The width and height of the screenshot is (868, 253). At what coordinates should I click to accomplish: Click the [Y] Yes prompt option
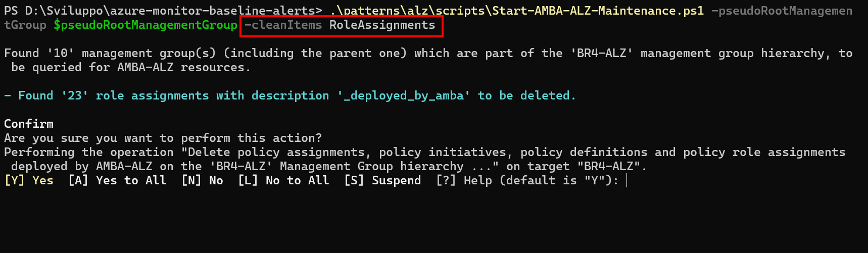29,181
